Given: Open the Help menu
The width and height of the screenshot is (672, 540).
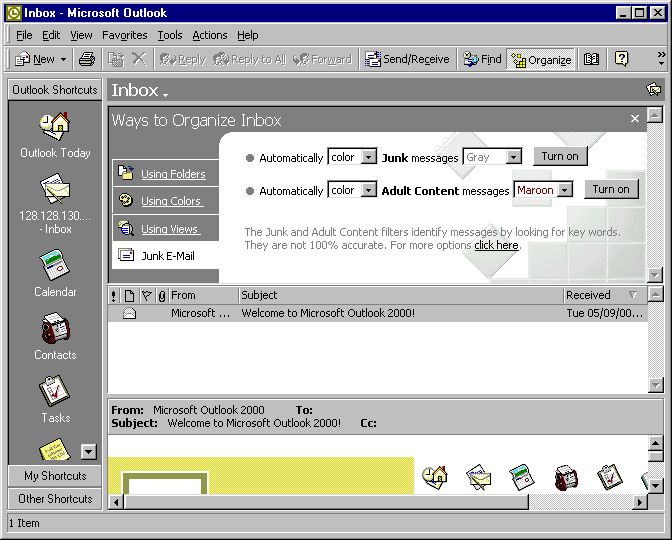Looking at the screenshot, I should pyautogui.click(x=248, y=35).
